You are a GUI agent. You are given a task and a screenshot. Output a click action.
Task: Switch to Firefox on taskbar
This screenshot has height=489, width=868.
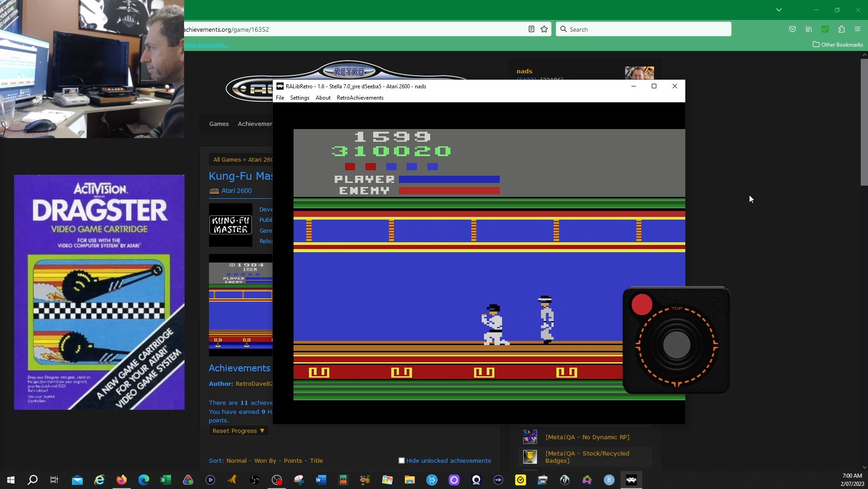(122, 480)
